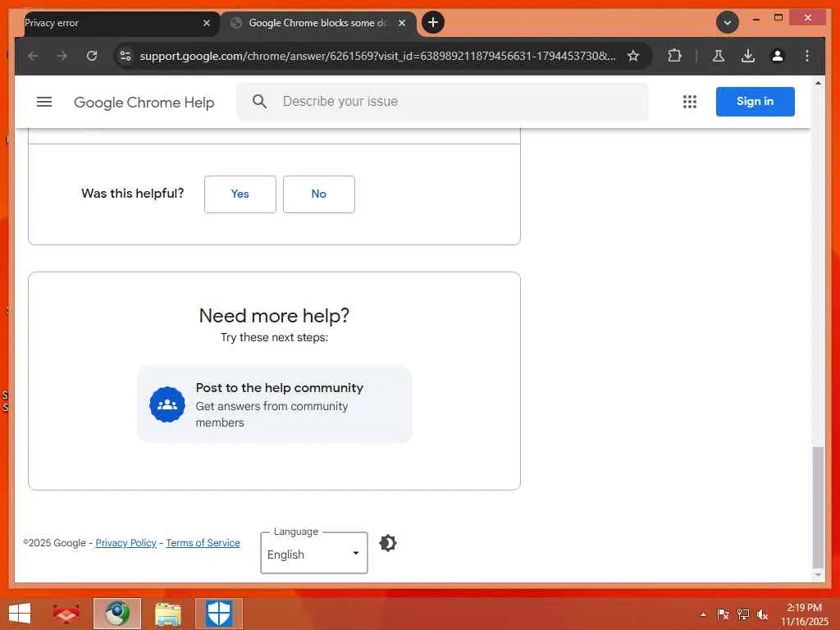Image resolution: width=840 pixels, height=630 pixels.
Task: Open Chrome's three-dot menu
Action: [807, 56]
